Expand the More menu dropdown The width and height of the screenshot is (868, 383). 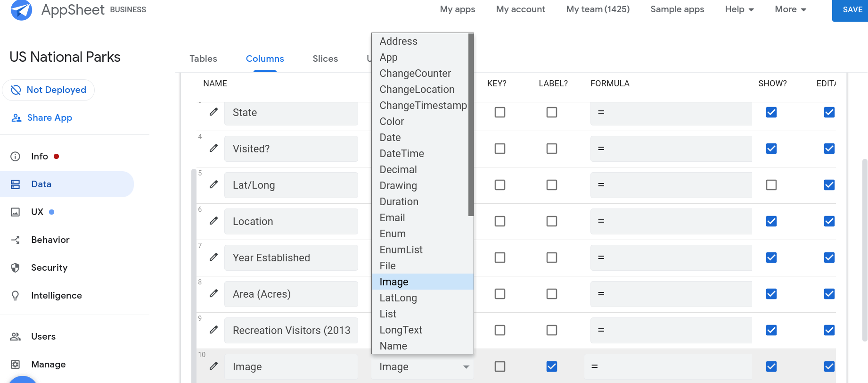(x=790, y=9)
